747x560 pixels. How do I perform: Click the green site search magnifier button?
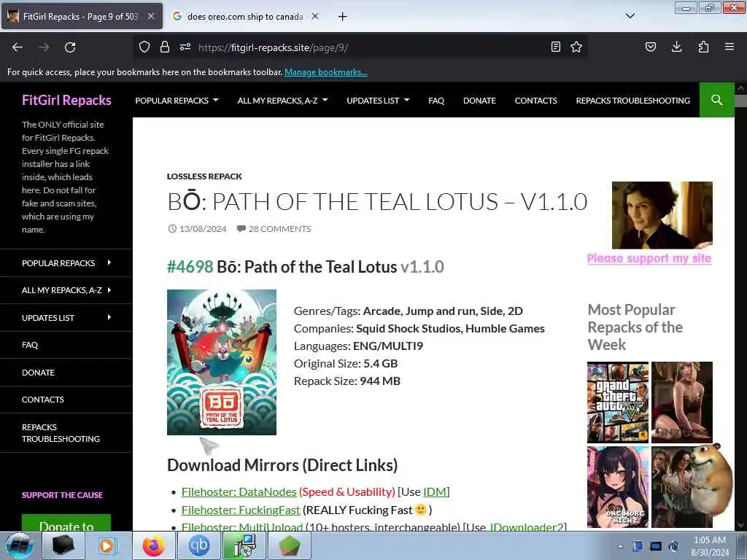(x=716, y=100)
